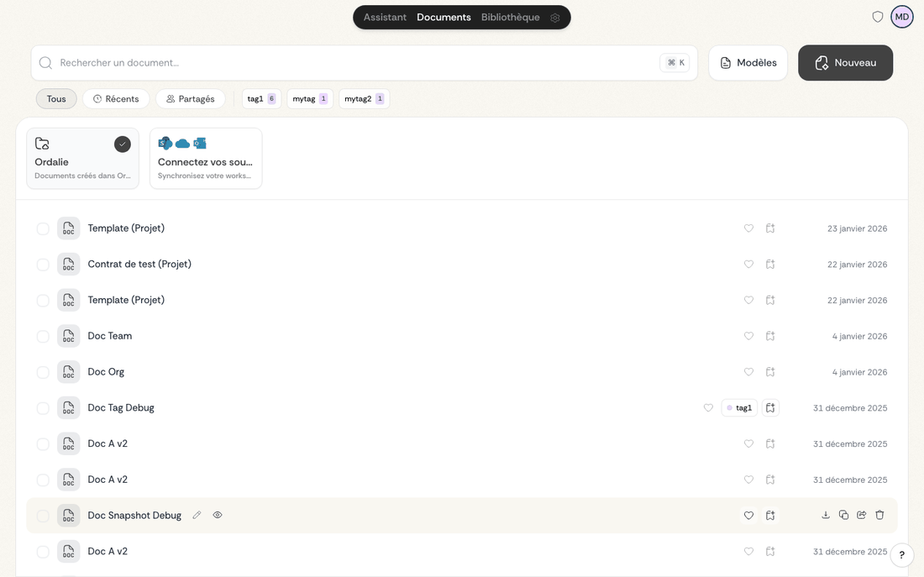The image size is (924, 577).
Task: Share the Doc Snapshot Debug document
Action: pos(862,516)
